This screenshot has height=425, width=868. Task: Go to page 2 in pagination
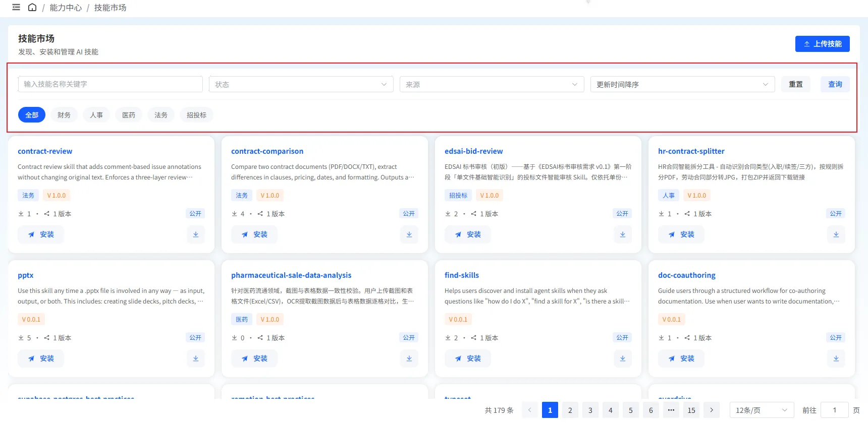tap(570, 410)
